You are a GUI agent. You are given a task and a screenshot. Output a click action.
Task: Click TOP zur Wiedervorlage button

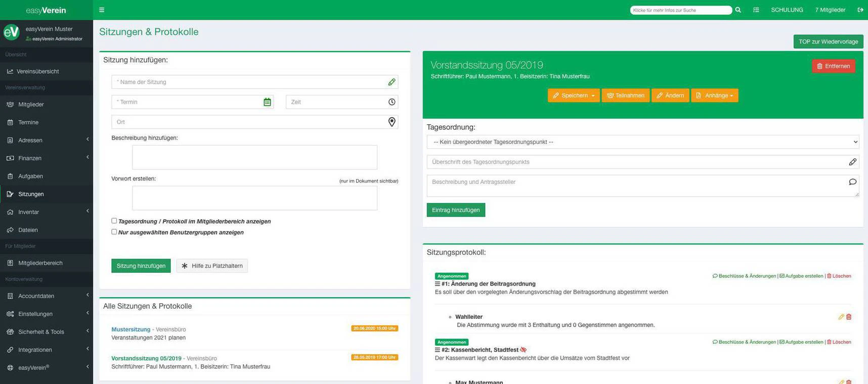[x=828, y=41]
